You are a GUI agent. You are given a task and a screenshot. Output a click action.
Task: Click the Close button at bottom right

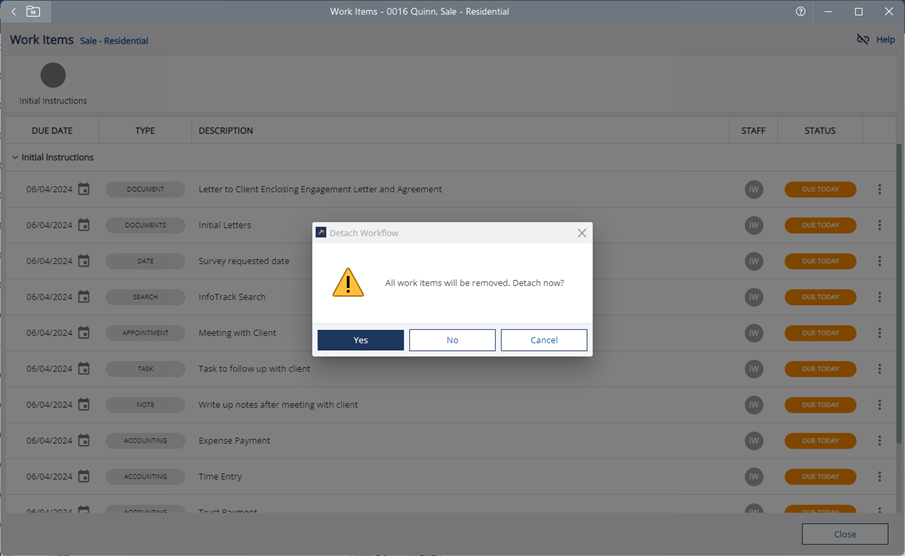point(844,534)
